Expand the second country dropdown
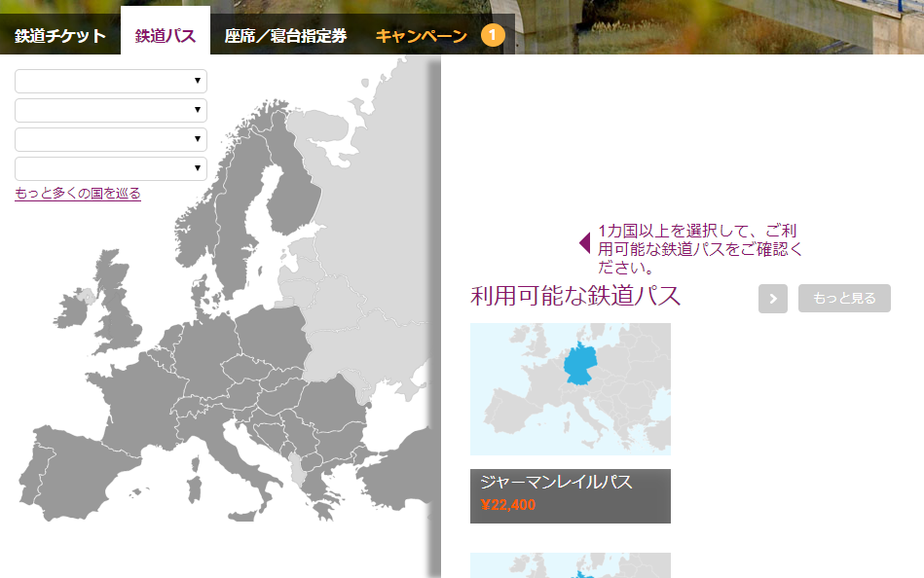This screenshot has height=578, width=924. [111, 110]
